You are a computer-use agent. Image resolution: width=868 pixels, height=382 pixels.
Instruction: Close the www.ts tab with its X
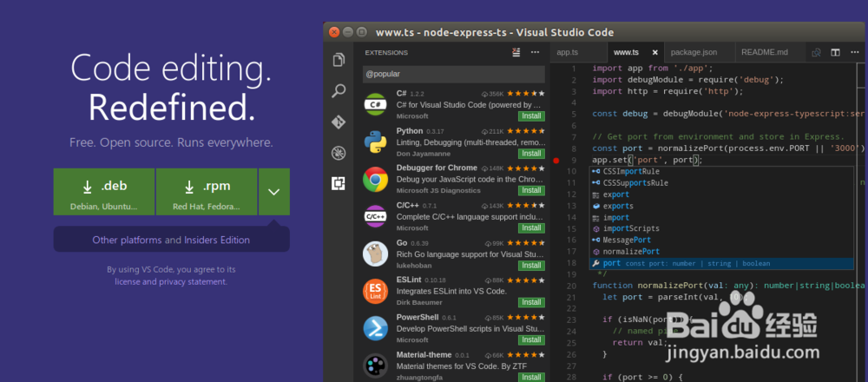pyautogui.click(x=654, y=53)
